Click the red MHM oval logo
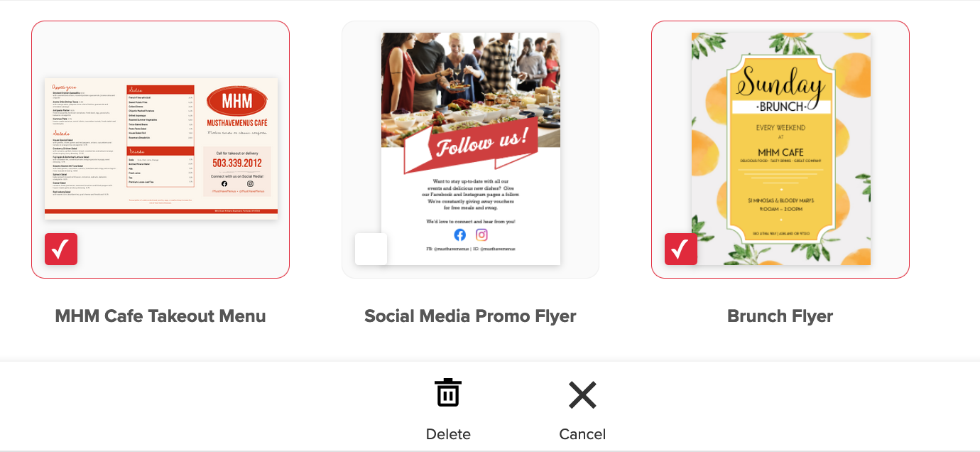 (x=236, y=102)
